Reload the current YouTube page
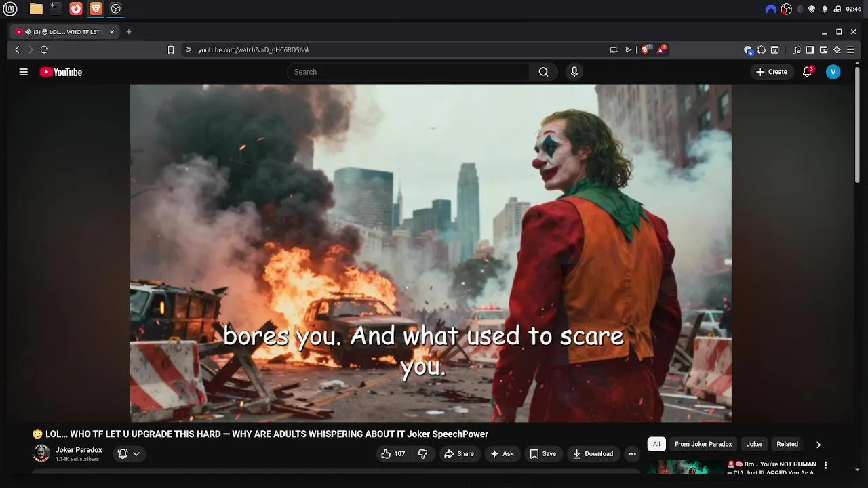This screenshot has width=868, height=488. point(44,49)
